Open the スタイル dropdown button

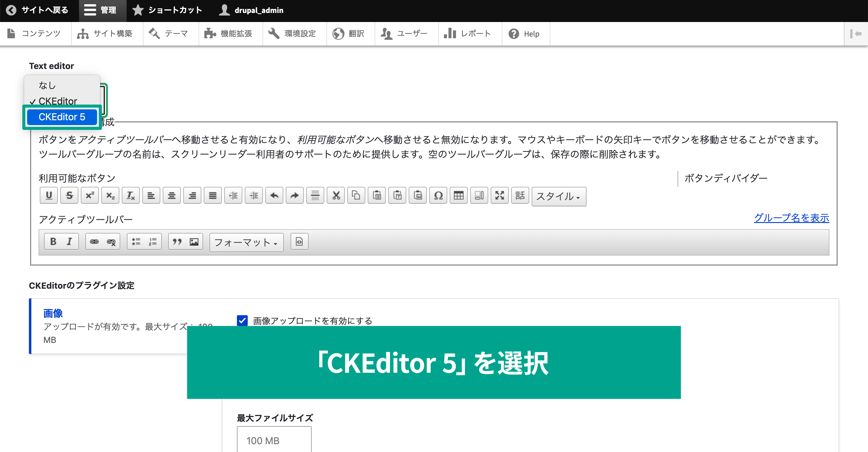point(559,196)
